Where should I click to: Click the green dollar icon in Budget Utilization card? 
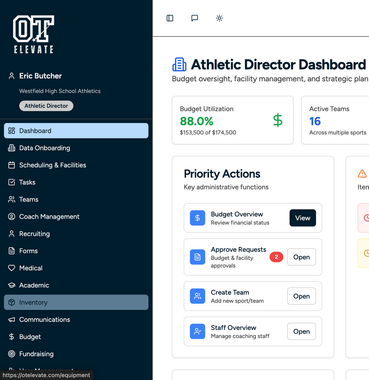click(x=278, y=120)
